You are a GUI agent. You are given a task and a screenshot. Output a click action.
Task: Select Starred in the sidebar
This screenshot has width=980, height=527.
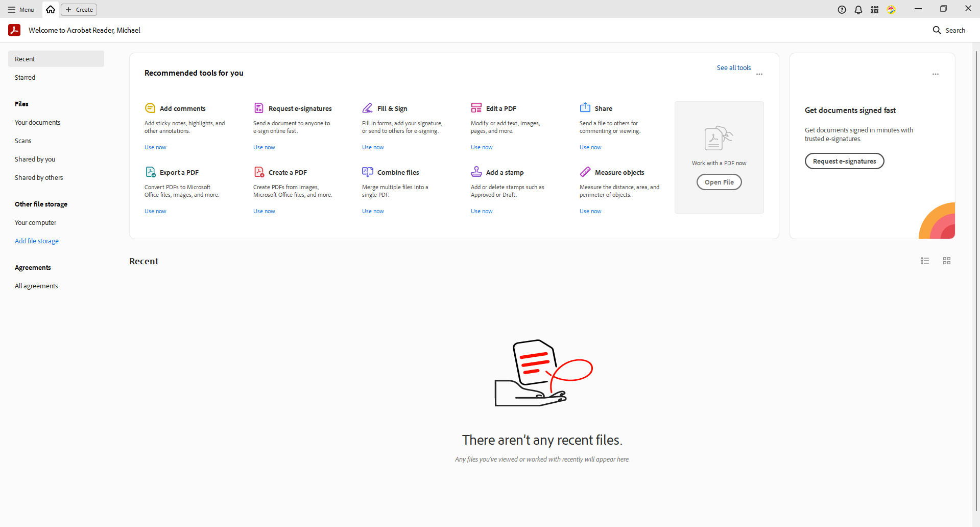click(56, 77)
